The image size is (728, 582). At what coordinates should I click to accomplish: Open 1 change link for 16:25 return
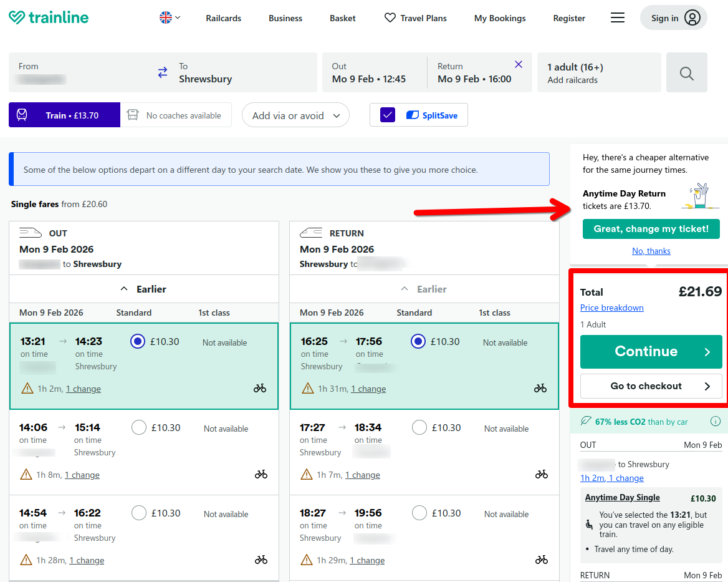[368, 389]
